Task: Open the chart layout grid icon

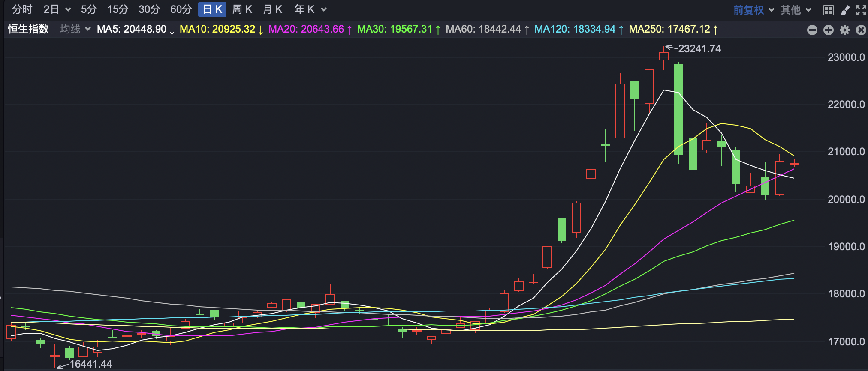Action: click(x=829, y=10)
